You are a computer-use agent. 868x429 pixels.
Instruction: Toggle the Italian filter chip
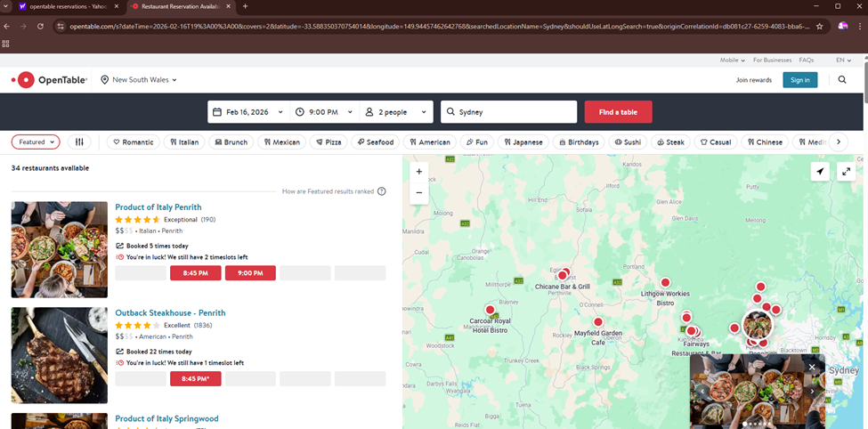(x=185, y=142)
